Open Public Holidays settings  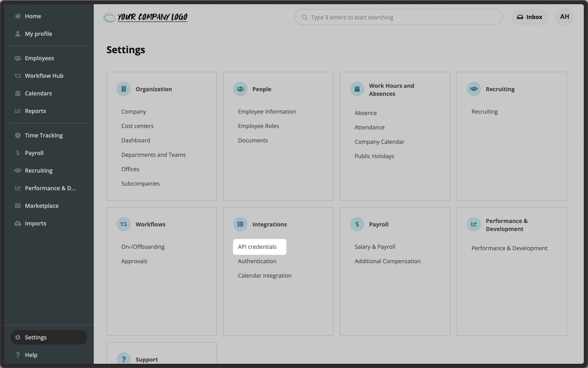(374, 156)
